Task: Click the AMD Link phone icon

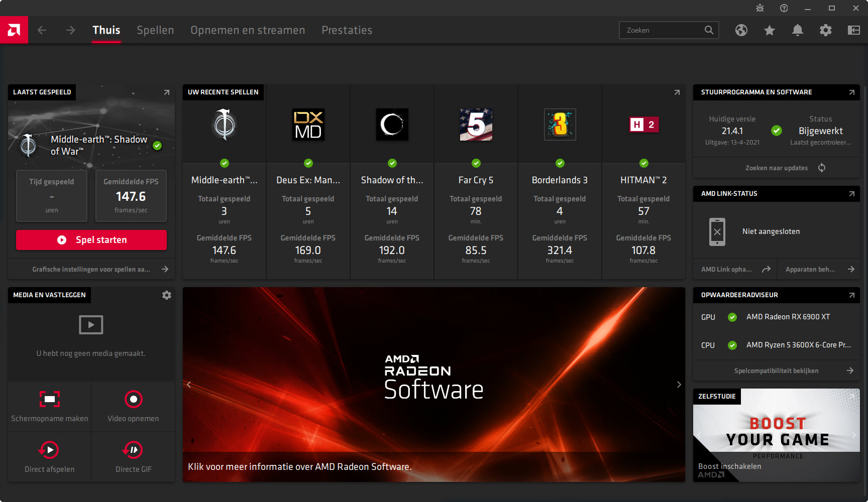Action: pyautogui.click(x=717, y=232)
